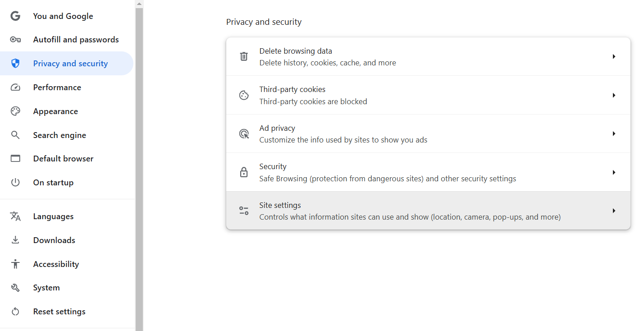Screen dimensions: 644x331
Task: Select Default browser in sidebar
Action: (x=63, y=159)
